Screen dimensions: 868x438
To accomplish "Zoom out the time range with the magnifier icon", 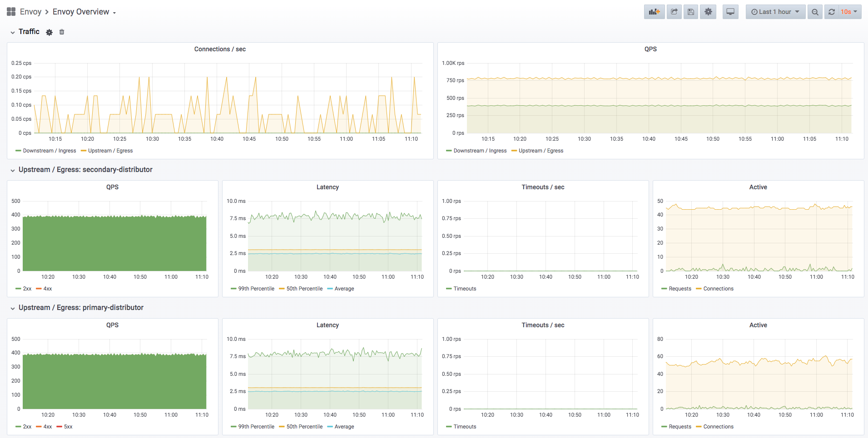I will coord(815,12).
